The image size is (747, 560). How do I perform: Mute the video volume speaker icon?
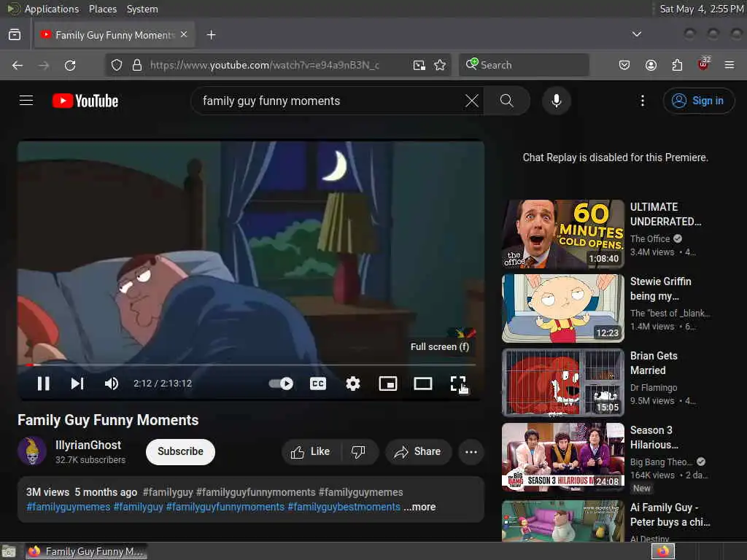pos(112,384)
